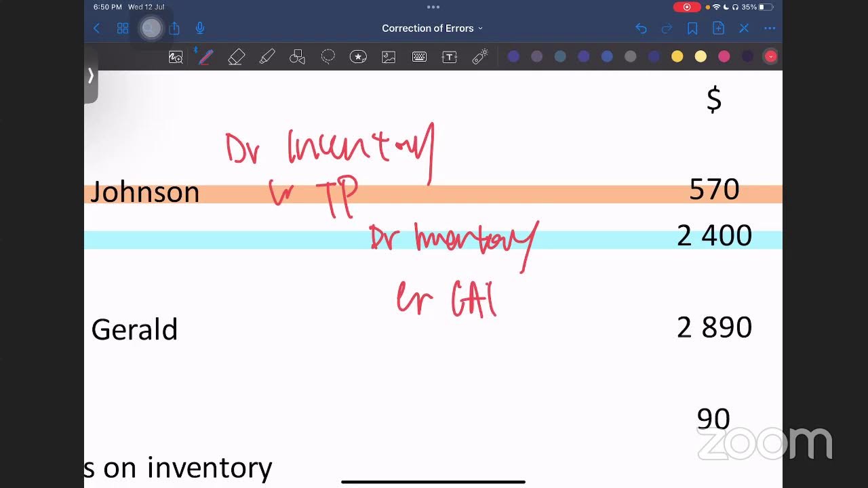Open the keyboard typing tool
Image resolution: width=868 pixels, height=488 pixels.
(419, 57)
